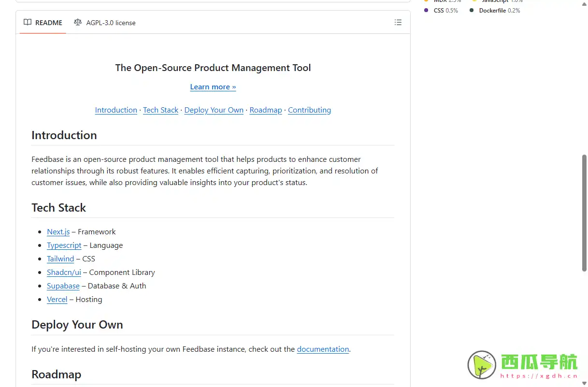
Task: Click the scrollbar down arrow
Action: (584, 383)
